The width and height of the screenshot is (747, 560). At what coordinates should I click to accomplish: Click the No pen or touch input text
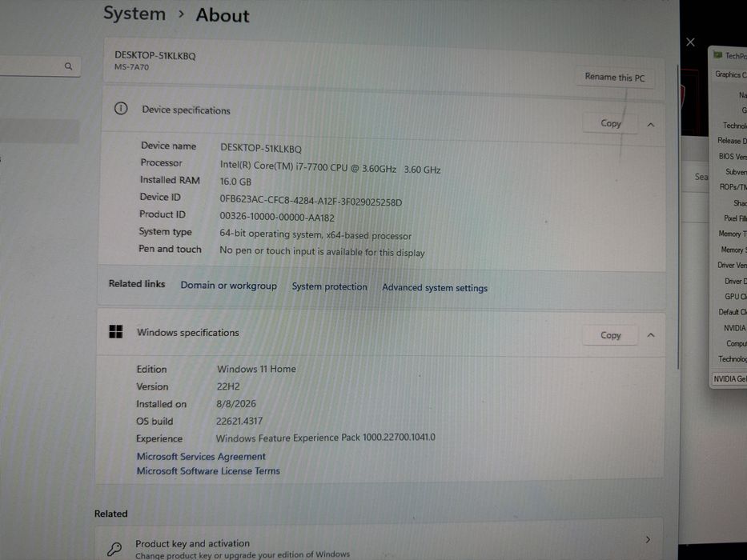(x=322, y=251)
